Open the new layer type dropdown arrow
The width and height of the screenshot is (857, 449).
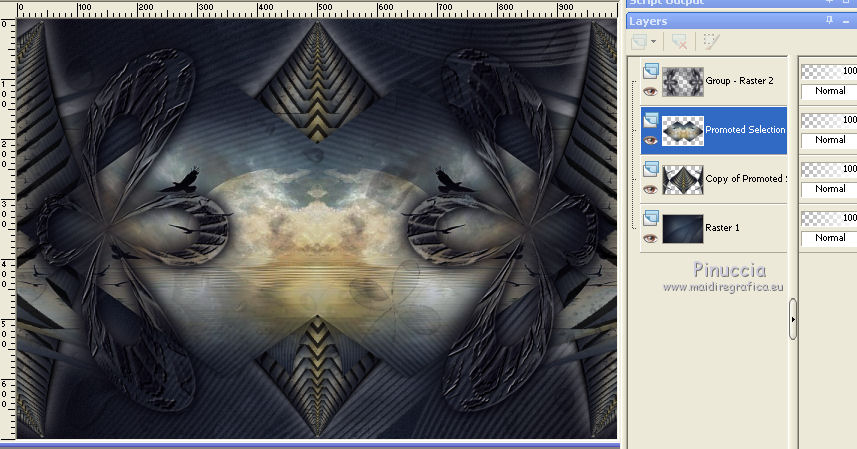[653, 42]
